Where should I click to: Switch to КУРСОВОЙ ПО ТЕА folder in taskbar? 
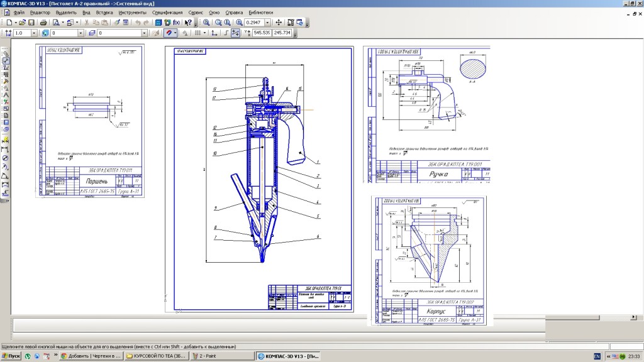click(x=157, y=356)
